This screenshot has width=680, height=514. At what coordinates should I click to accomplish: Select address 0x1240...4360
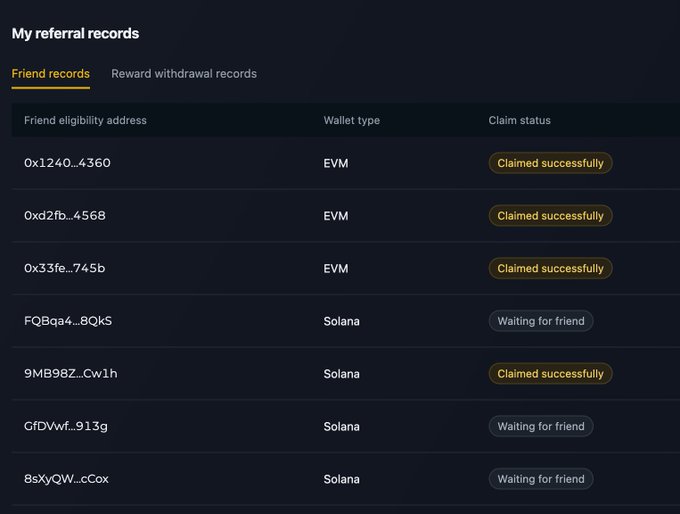pos(67,163)
